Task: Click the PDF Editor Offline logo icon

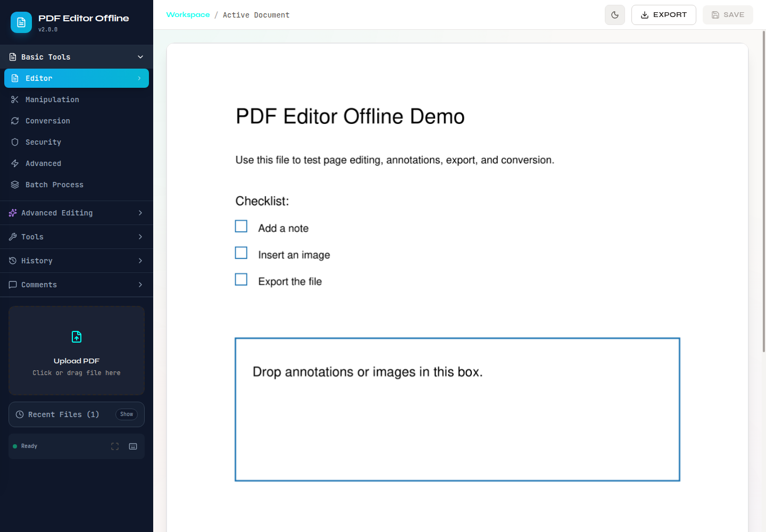Action: click(x=21, y=22)
